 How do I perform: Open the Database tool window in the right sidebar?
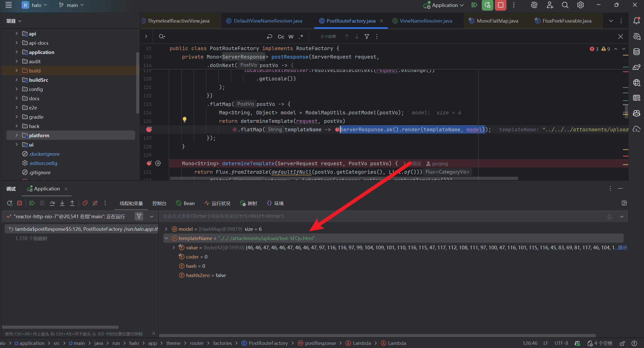(637, 52)
